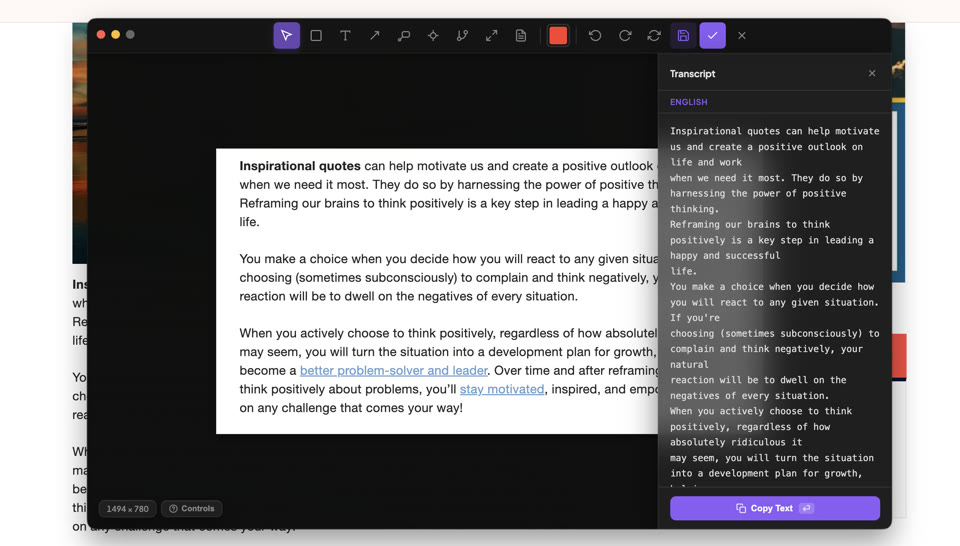Follow the 'stay motivated' link
This screenshot has height=546, width=960.
[x=502, y=389]
